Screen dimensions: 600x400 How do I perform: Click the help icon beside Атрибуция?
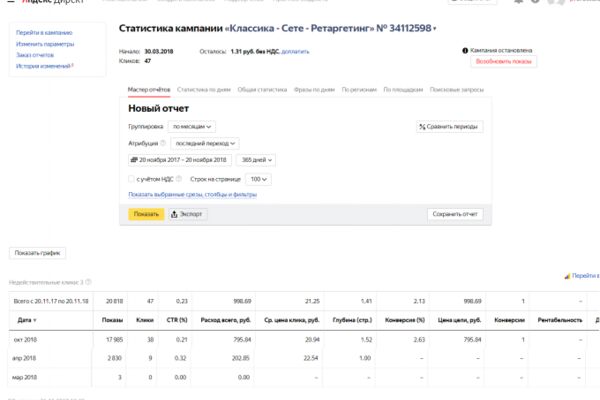[163, 143]
